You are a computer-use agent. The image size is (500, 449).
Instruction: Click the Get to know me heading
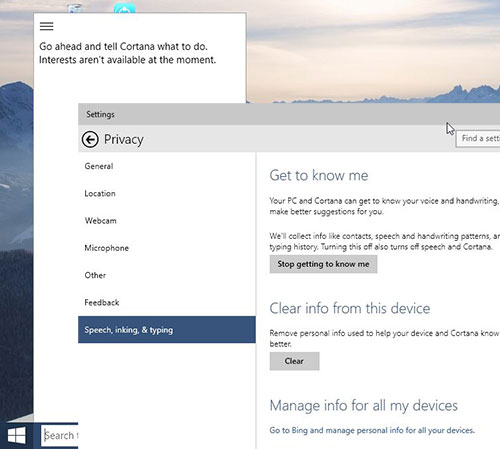[319, 175]
